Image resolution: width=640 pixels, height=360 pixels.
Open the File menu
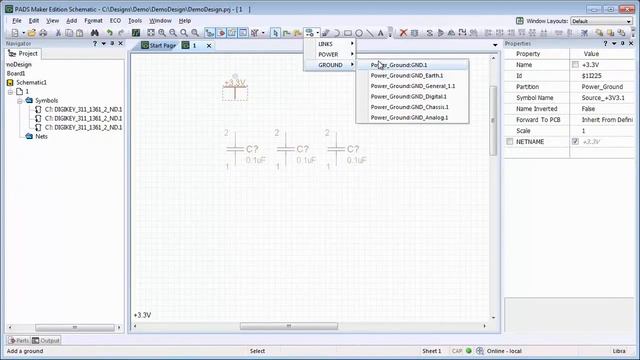coord(17,21)
